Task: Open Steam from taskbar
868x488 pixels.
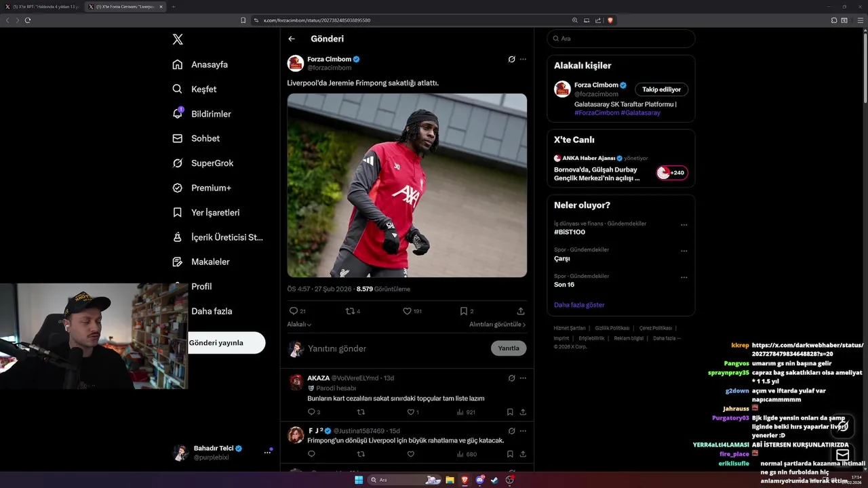Action: pos(494,480)
